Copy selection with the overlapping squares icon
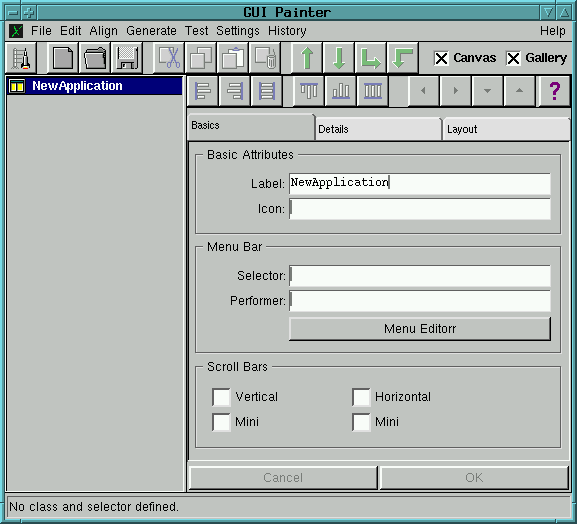This screenshot has width=577, height=524. [201, 58]
